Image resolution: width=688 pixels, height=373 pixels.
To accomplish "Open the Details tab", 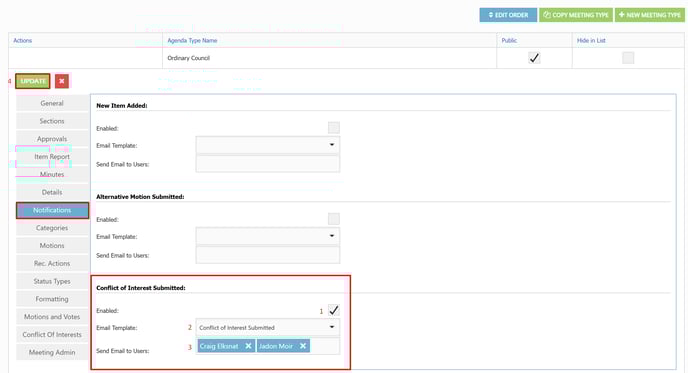I will 52,192.
